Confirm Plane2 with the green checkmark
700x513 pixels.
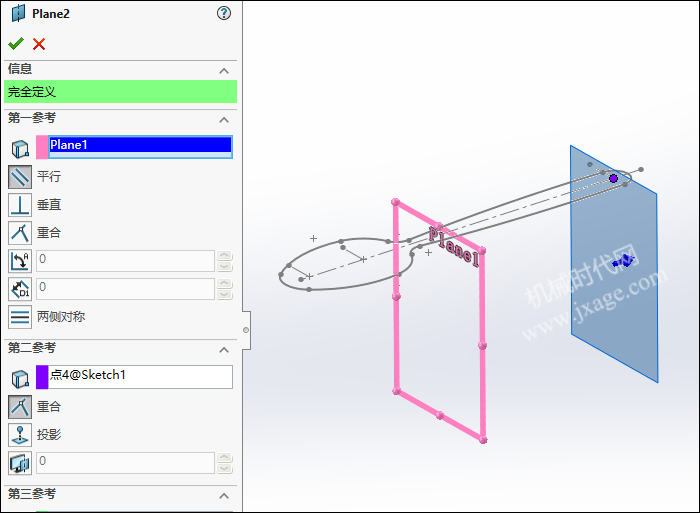tap(16, 44)
